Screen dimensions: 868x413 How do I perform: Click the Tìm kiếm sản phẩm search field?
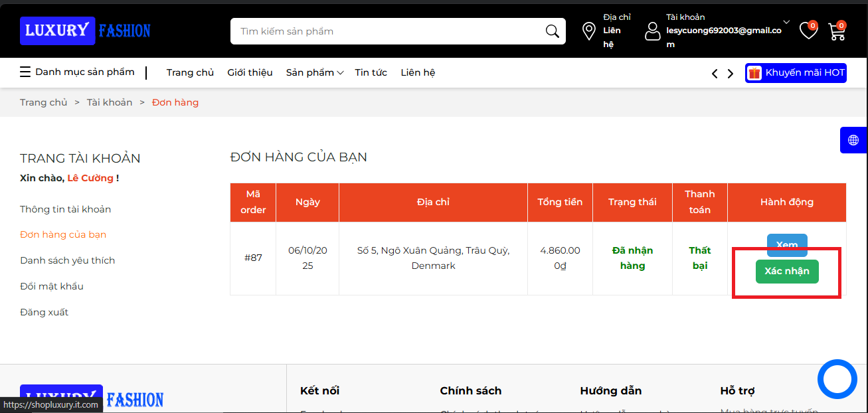(385, 31)
